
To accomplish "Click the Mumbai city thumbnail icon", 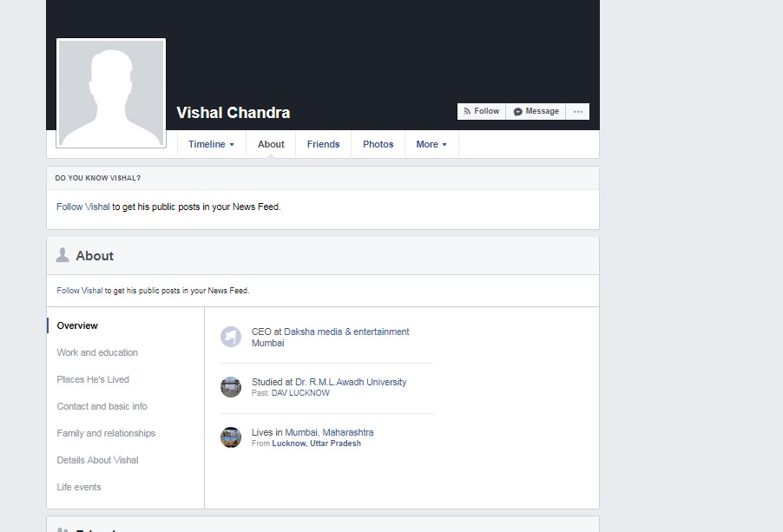I will [231, 437].
